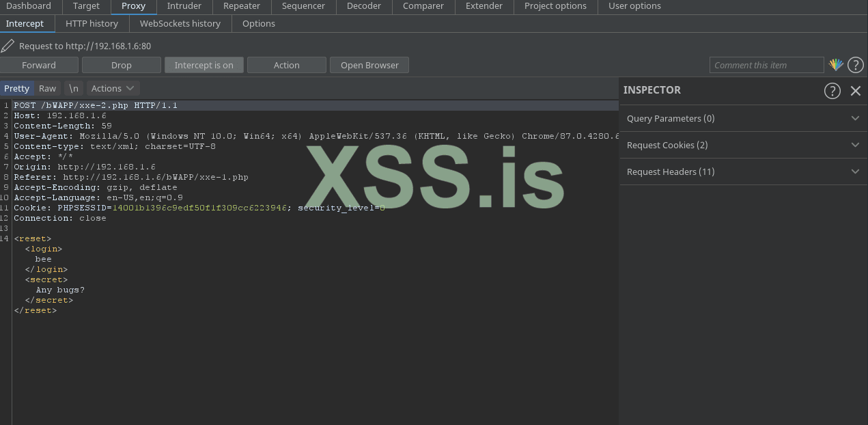Image resolution: width=868 pixels, height=425 pixels.
Task: Open Inspector help question mark icon
Action: click(832, 91)
